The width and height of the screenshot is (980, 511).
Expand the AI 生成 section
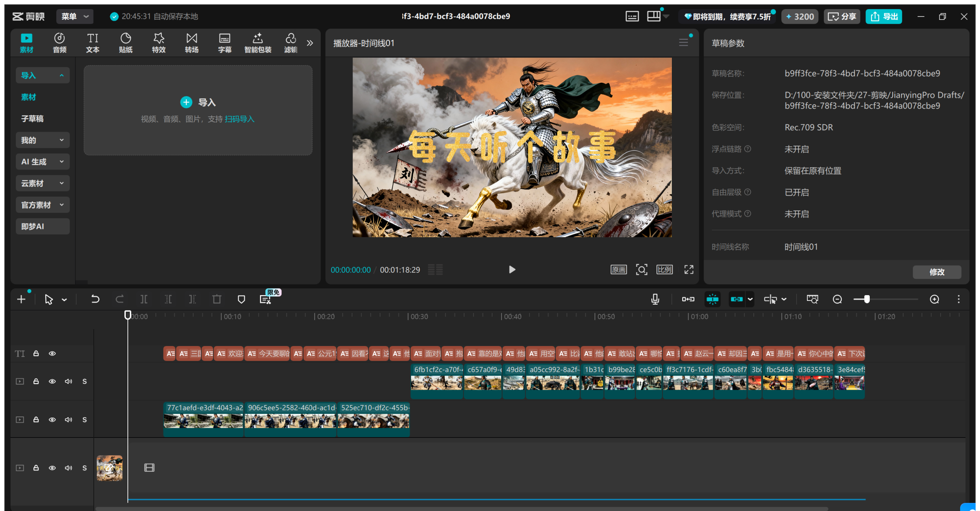tap(42, 162)
